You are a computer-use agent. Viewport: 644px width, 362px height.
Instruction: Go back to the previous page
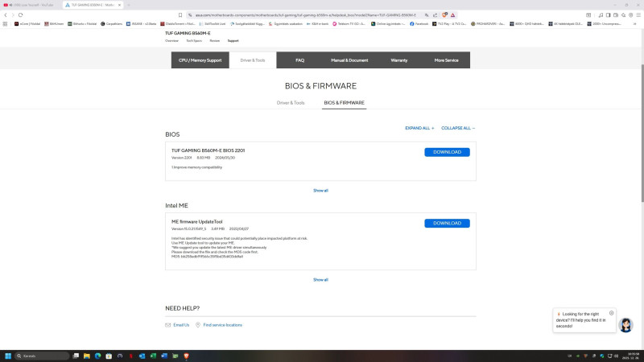[6, 14]
